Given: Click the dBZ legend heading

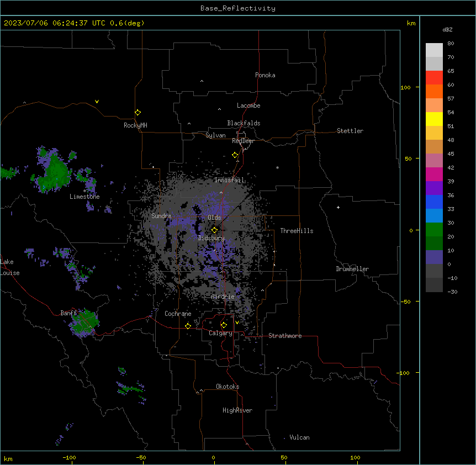Looking at the screenshot, I should [447, 30].
